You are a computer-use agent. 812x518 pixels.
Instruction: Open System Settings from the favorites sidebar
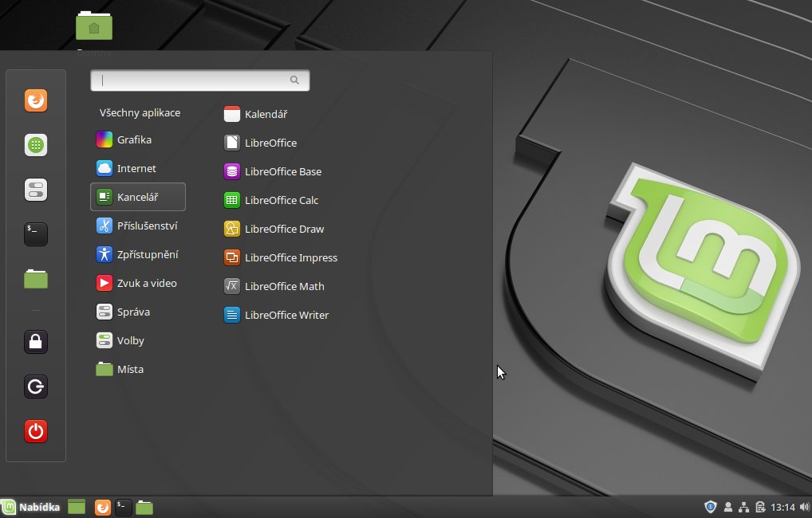[36, 190]
